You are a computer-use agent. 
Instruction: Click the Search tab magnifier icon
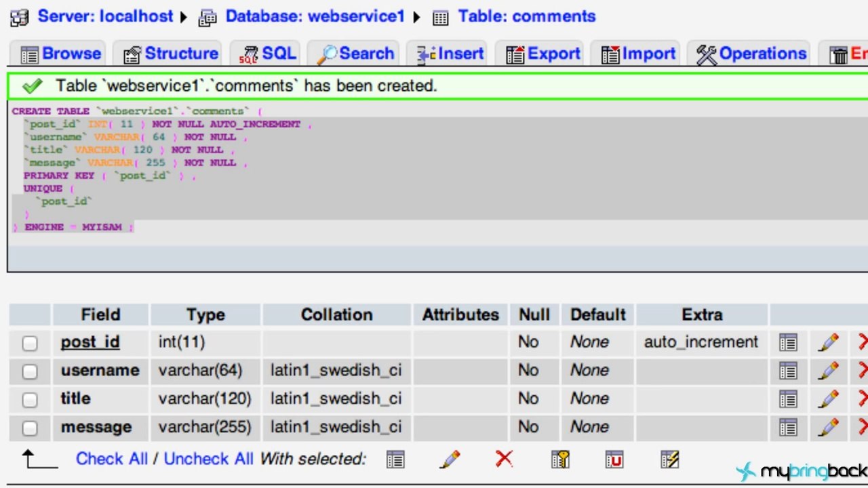pyautogui.click(x=327, y=55)
